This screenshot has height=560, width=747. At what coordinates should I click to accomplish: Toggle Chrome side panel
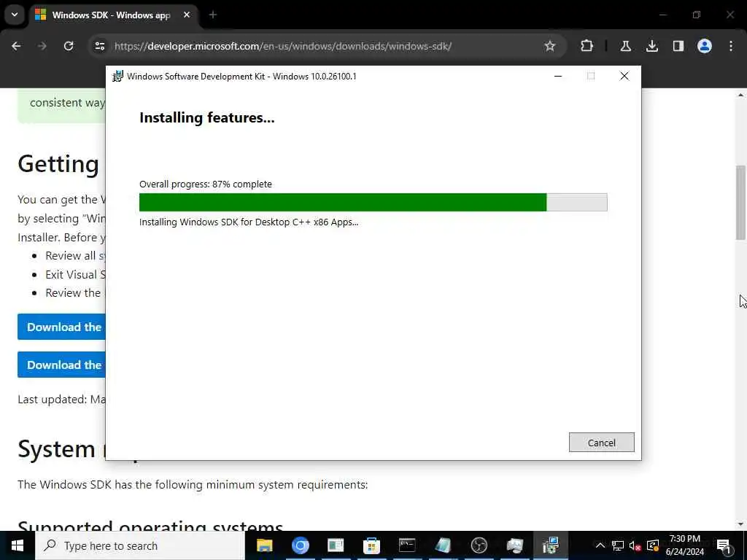(678, 46)
